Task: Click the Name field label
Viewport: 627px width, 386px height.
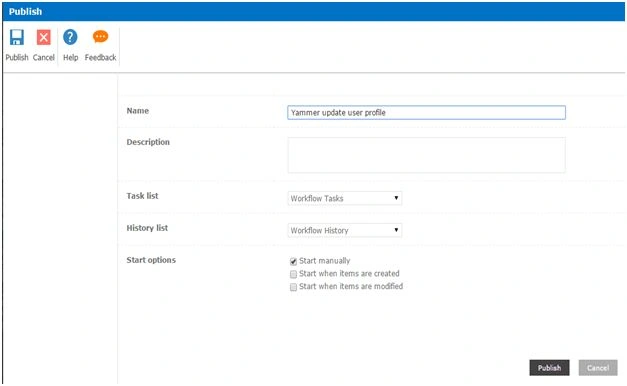Action: [138, 111]
